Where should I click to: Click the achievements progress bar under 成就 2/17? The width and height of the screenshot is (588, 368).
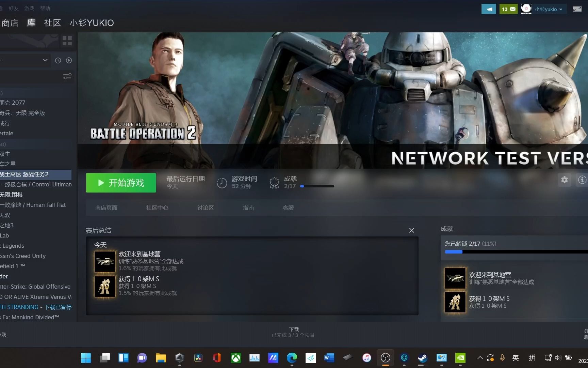(317, 186)
